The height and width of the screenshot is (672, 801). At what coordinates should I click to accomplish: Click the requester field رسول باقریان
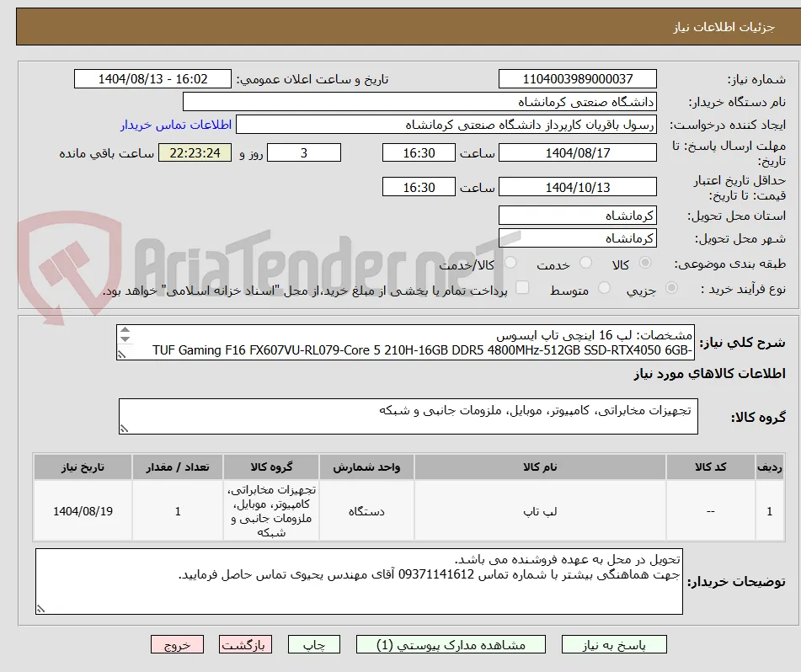(446, 125)
